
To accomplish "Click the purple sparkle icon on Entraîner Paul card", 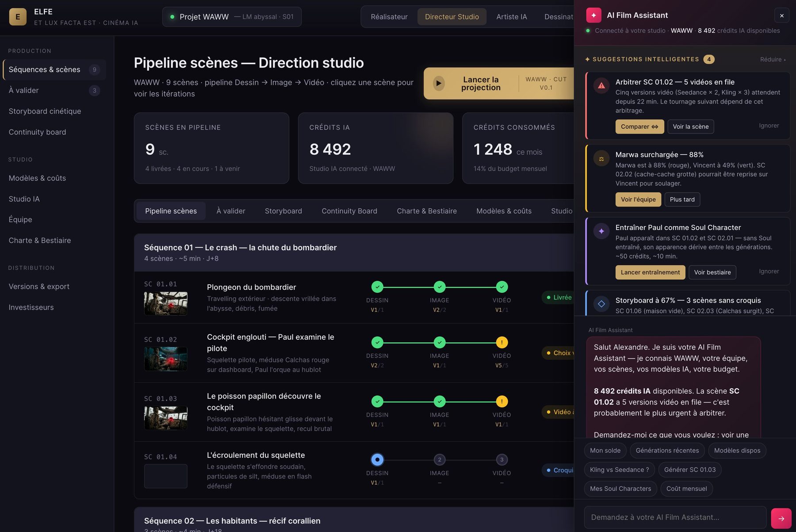I will (x=601, y=231).
